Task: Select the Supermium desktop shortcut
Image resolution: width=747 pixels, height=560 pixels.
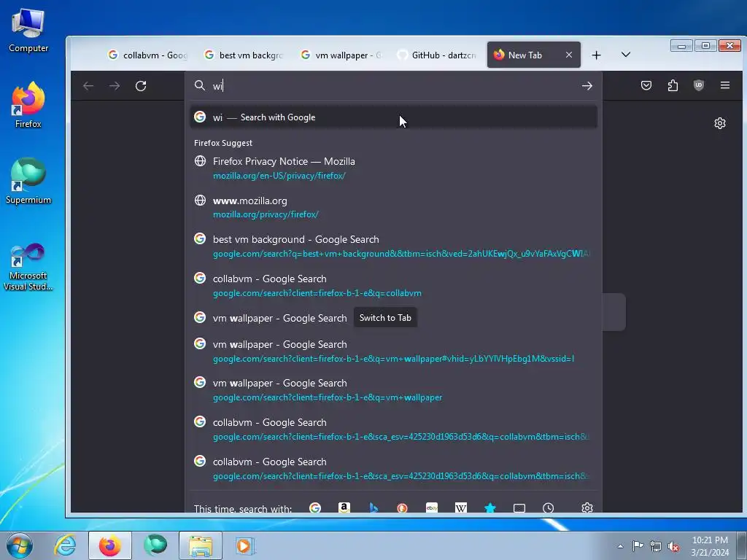Action: [28, 182]
